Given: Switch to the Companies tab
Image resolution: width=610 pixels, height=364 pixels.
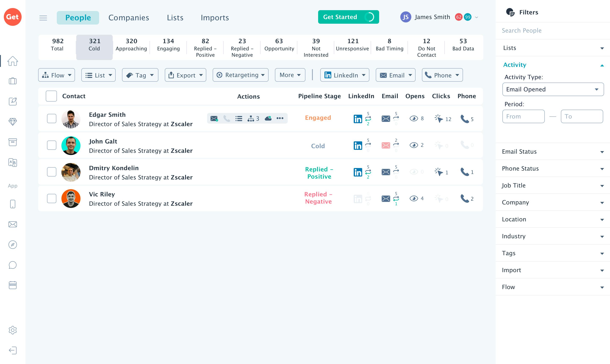Looking at the screenshot, I should coord(129,17).
